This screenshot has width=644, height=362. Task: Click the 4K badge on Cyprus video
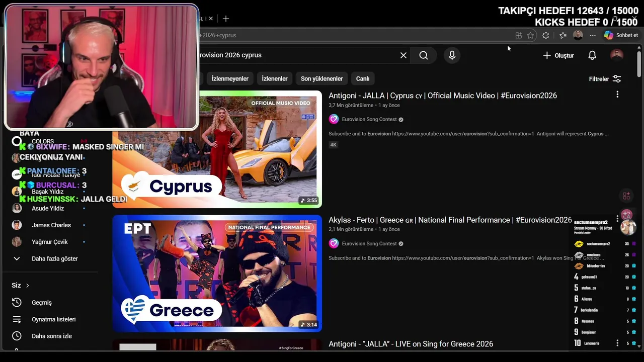click(333, 145)
